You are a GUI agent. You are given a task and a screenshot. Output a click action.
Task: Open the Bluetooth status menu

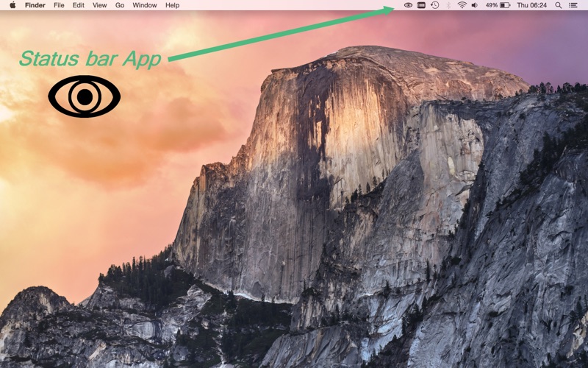click(448, 5)
